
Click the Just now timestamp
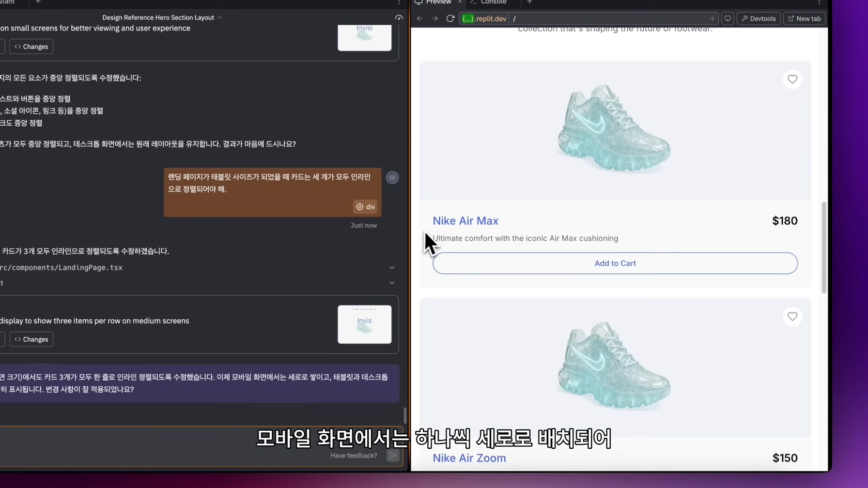pos(364,225)
